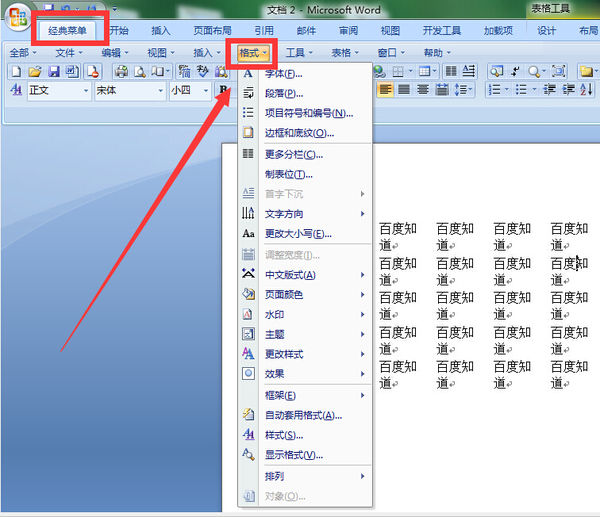Choose 样式(S)... menu item
The image size is (600, 517).
click(x=305, y=435)
